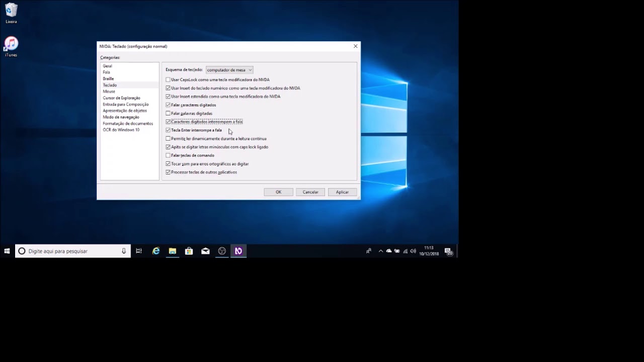The image size is (644, 362).
Task: Launch Internet Explorer from the taskbar
Action: point(156,251)
